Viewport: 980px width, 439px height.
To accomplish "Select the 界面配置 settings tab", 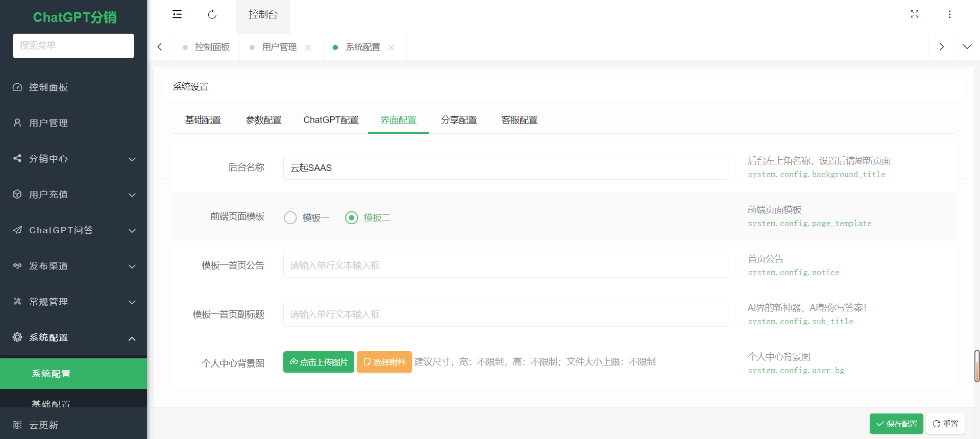I will coord(399,120).
